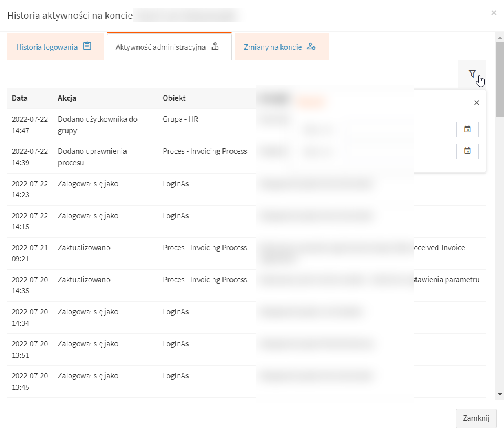Click the scrollbar down arrow
504x436 pixels.
(500, 394)
